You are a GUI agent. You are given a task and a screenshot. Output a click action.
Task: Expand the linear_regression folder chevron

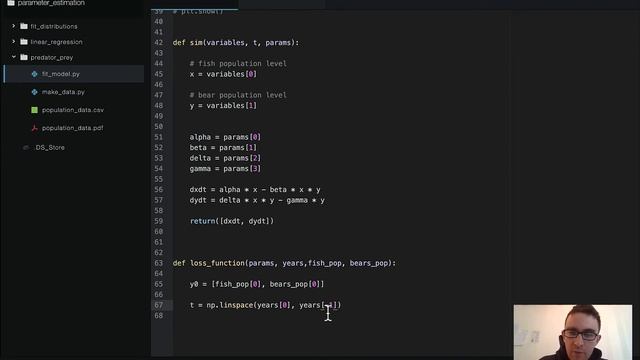tap(13, 42)
